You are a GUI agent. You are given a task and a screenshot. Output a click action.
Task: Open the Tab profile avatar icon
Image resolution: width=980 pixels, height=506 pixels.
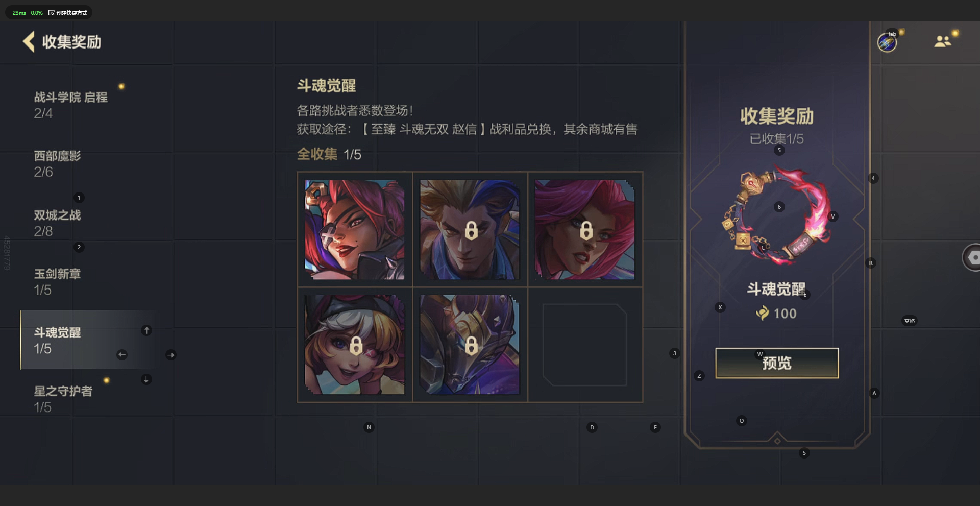[887, 42]
